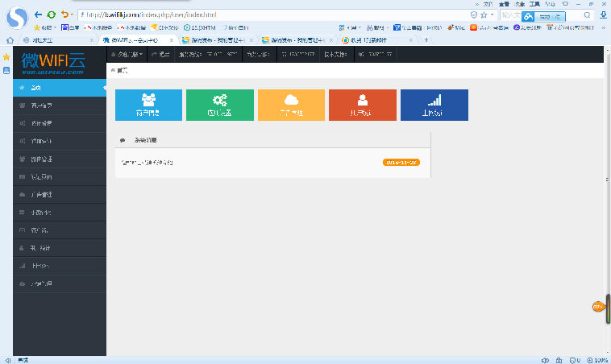The image size is (611, 364).
Task: Open the first top-bar dropdown menu with the caret
Action: tap(127, 55)
